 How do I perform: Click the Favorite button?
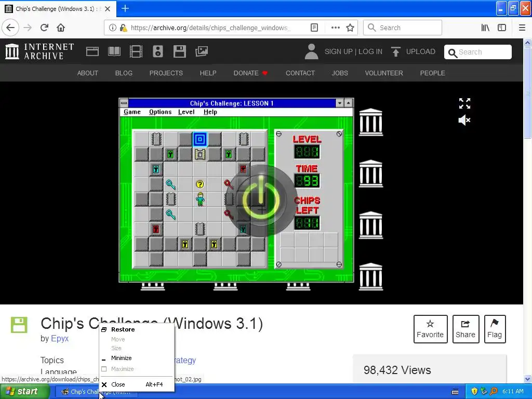coord(430,329)
